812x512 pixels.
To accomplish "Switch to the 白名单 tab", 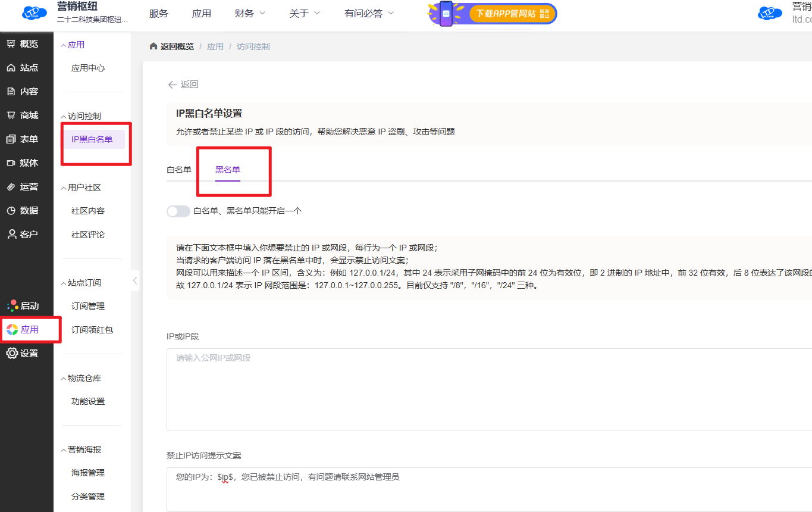I will 179,170.
